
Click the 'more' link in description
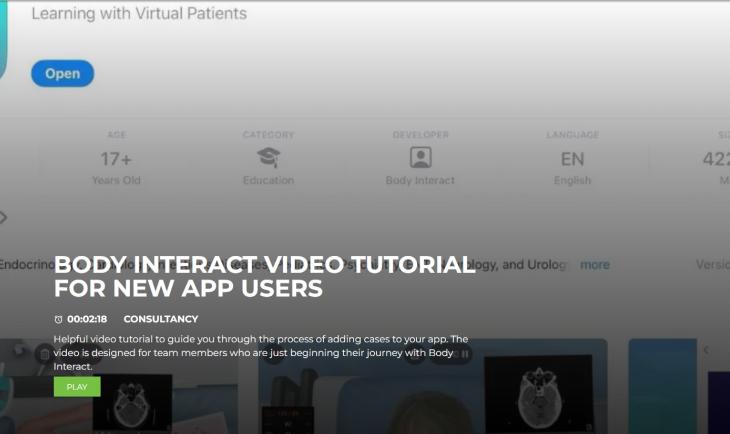click(595, 265)
